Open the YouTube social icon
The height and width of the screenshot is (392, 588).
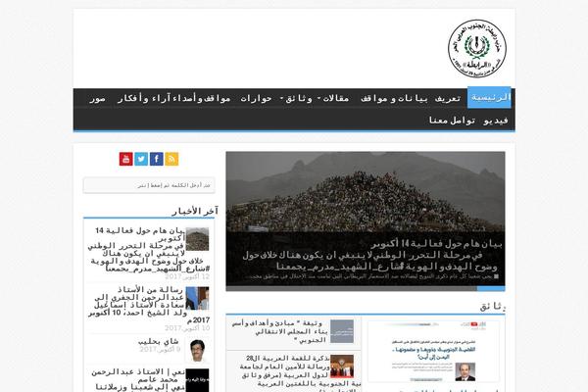point(126,159)
